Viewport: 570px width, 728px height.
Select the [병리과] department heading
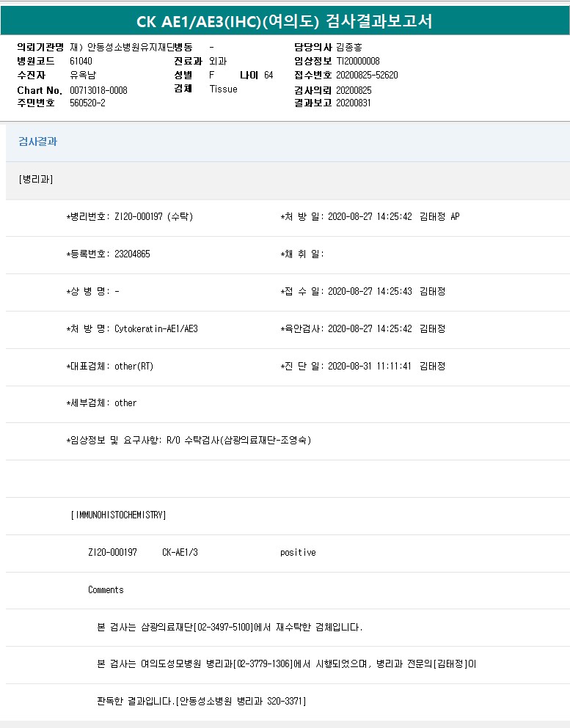(35, 179)
